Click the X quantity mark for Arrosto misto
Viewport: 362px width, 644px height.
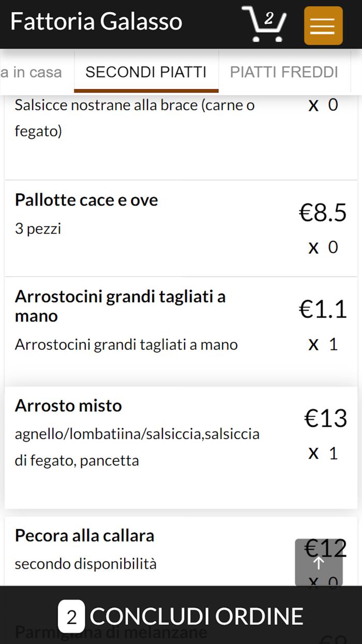[x=313, y=453]
